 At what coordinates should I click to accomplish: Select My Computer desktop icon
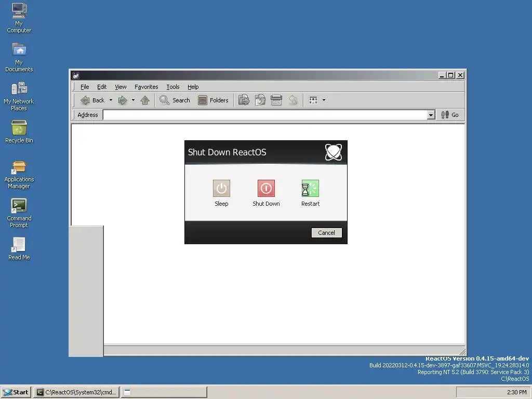point(19,18)
